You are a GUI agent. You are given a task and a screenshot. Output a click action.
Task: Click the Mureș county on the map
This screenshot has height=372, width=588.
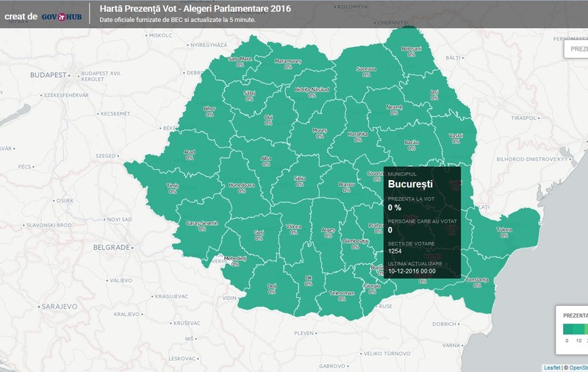(320, 133)
